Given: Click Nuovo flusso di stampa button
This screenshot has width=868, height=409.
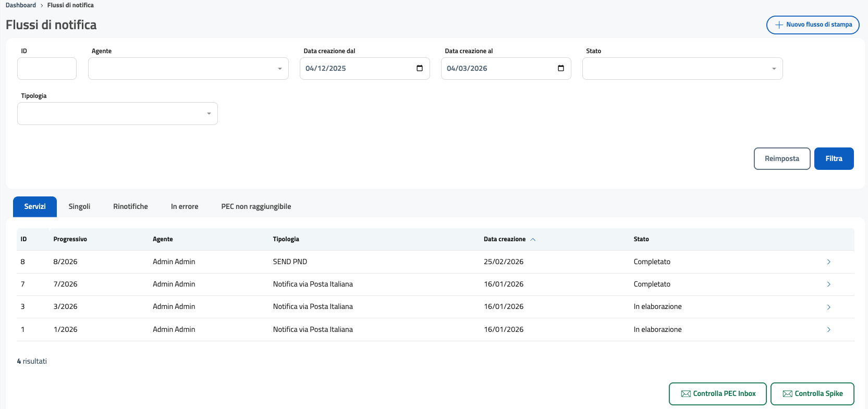Looking at the screenshot, I should click(x=812, y=25).
